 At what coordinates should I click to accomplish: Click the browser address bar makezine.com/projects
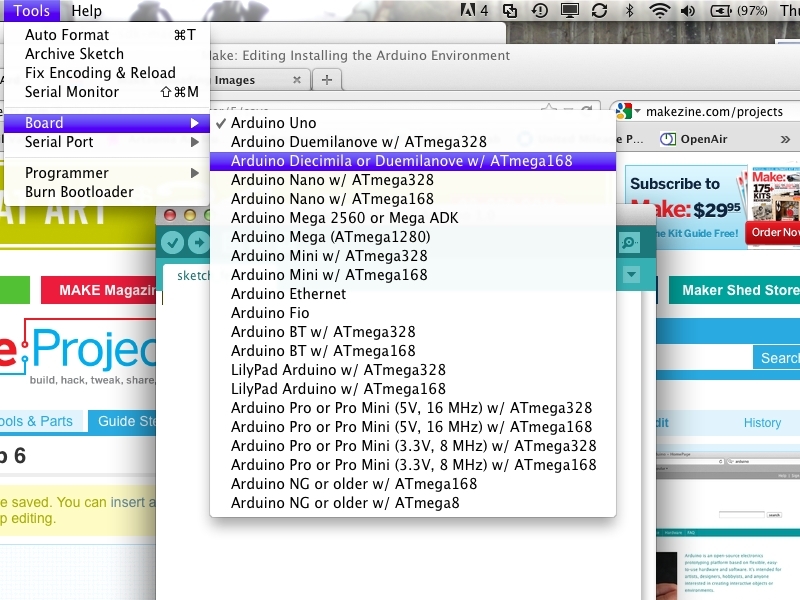pyautogui.click(x=714, y=111)
